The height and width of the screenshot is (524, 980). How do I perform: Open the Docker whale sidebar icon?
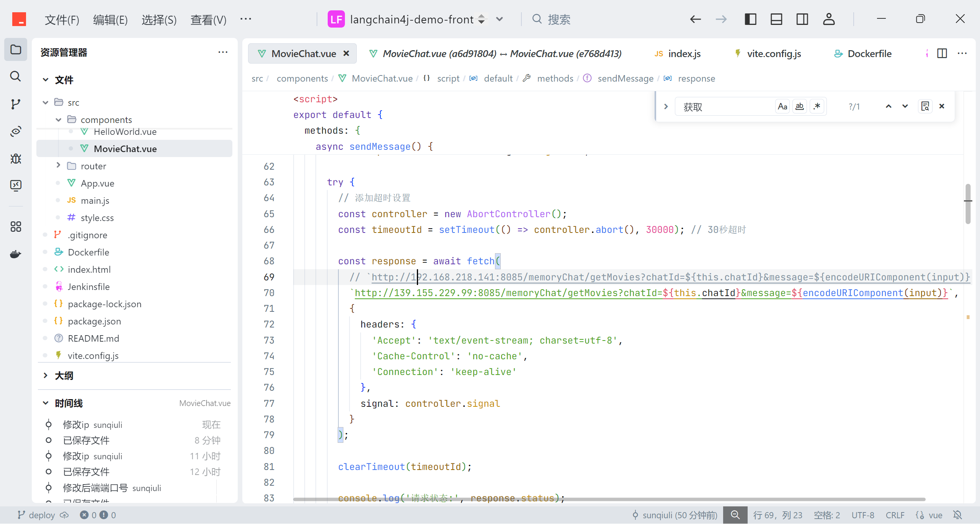tap(15, 254)
